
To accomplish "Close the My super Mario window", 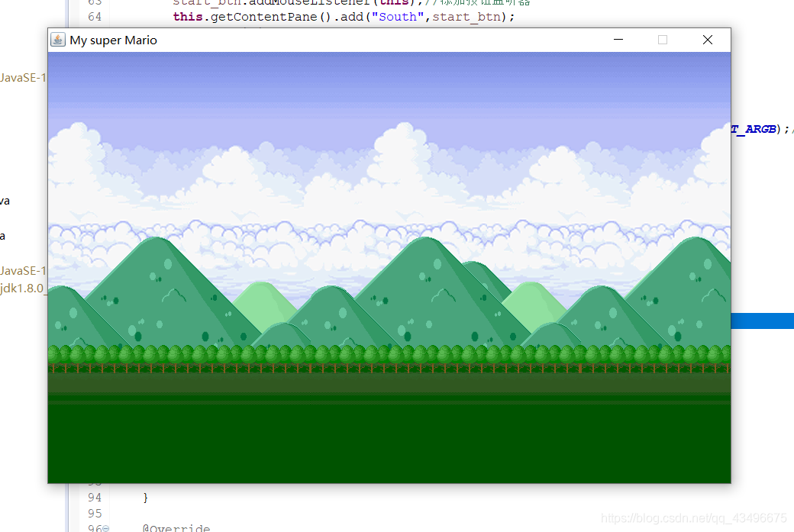I will pyautogui.click(x=708, y=40).
